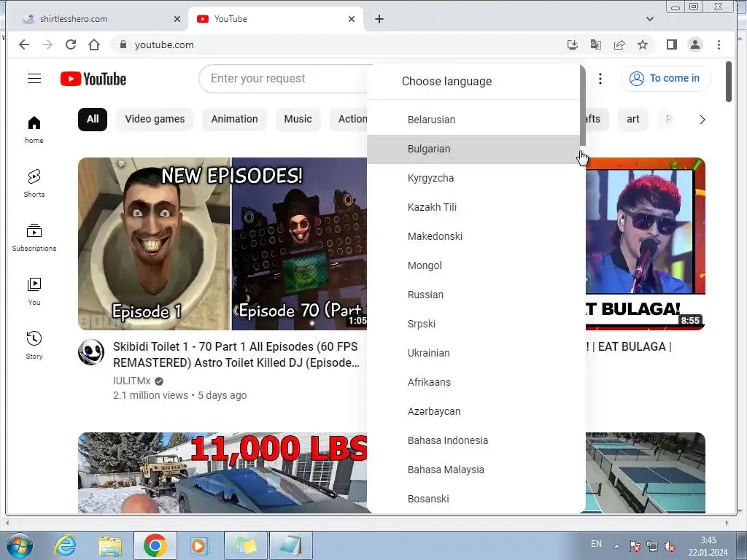Choose Ukrainian language
747x560 pixels.
[473, 353]
